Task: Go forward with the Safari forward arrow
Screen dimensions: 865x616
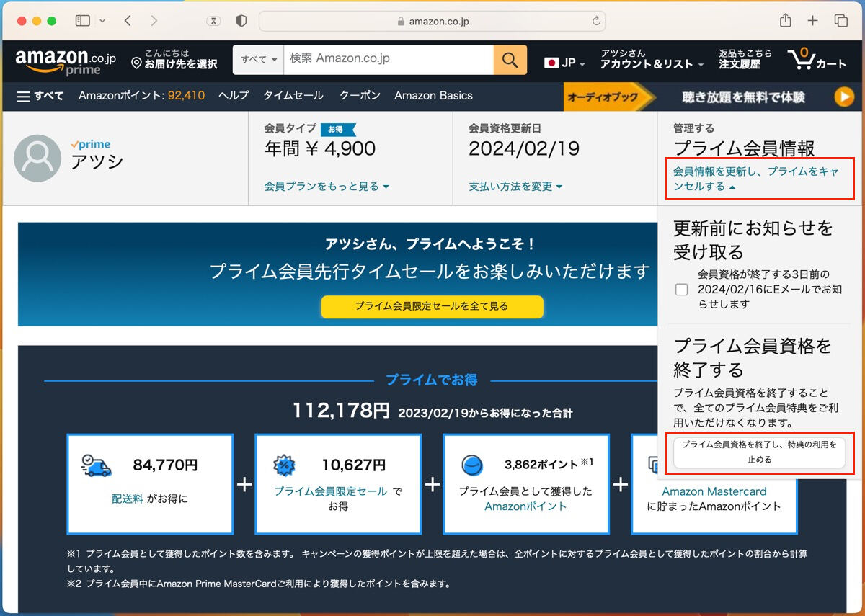Action: point(154,21)
